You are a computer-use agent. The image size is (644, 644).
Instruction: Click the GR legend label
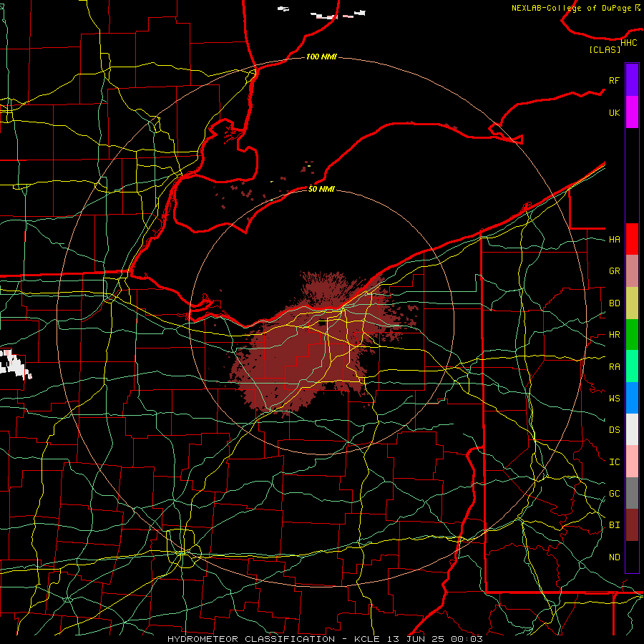(x=614, y=271)
